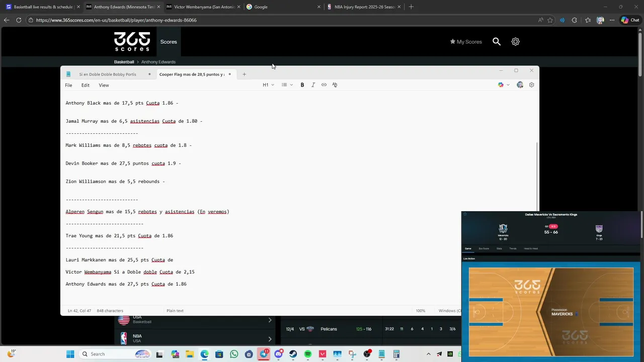Open the Box Score tab in the game widget
This screenshot has width=644, height=362.
click(x=484, y=248)
